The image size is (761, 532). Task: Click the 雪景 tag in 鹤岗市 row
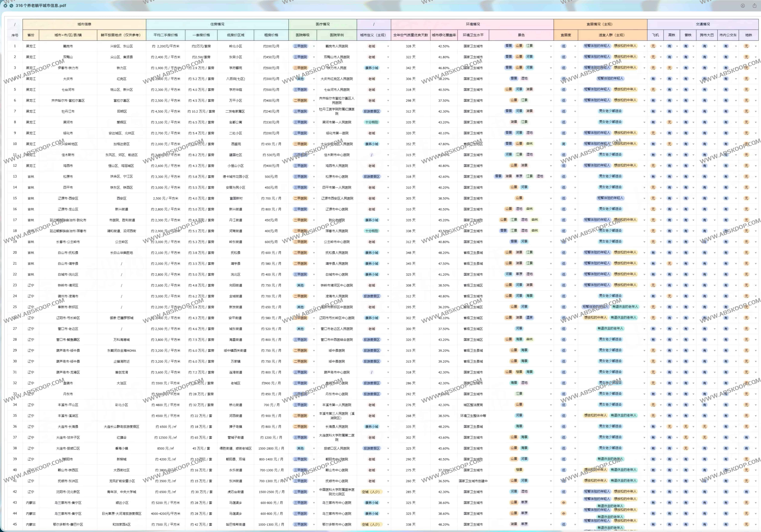pos(508,46)
